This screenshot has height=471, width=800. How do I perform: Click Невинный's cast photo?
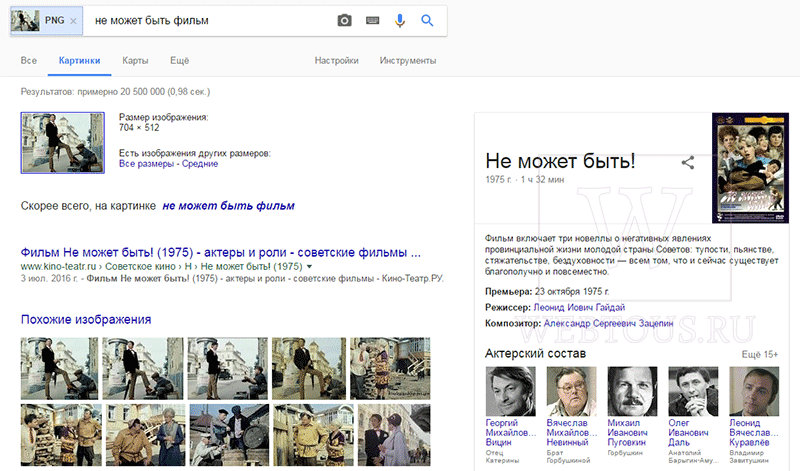click(x=571, y=391)
